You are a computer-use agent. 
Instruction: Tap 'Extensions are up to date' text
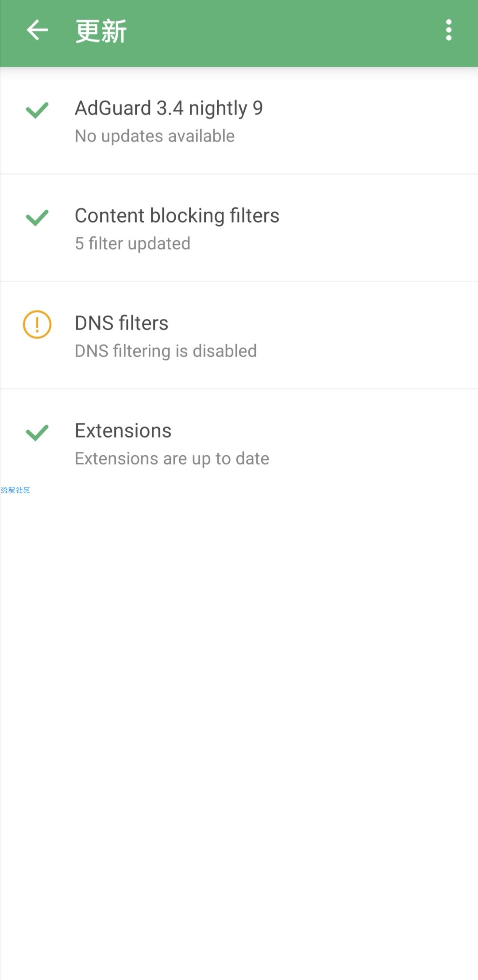172,459
